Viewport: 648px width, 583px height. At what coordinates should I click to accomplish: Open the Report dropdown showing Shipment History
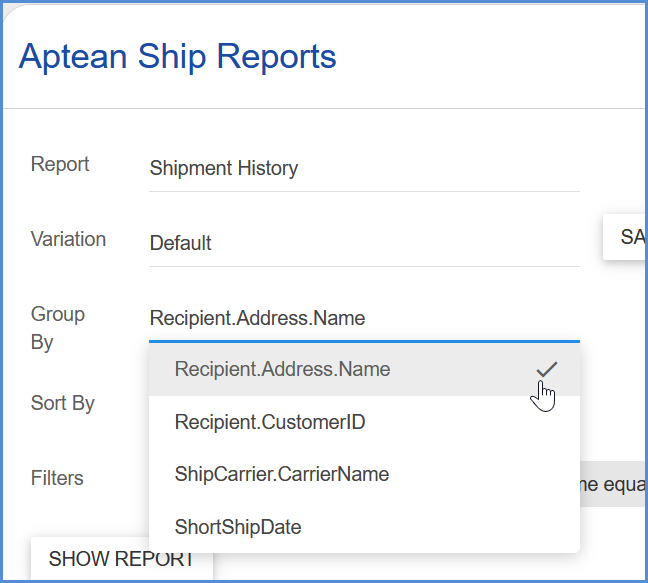364,169
